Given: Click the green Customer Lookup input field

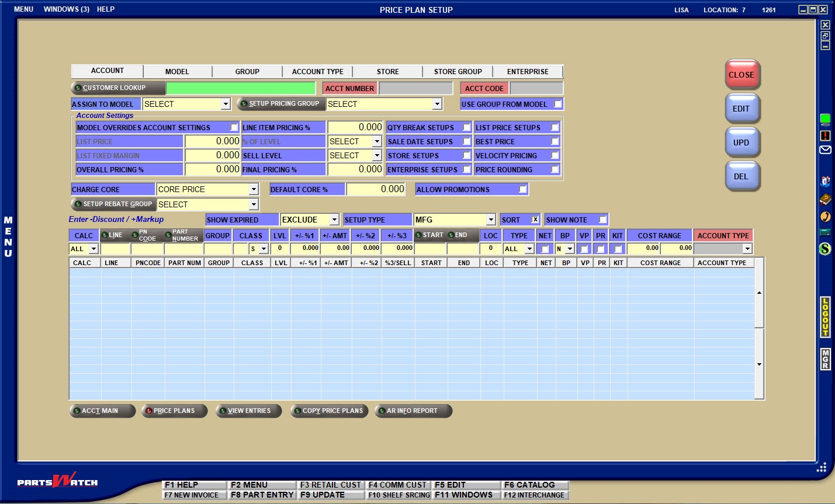Looking at the screenshot, I should coord(241,88).
